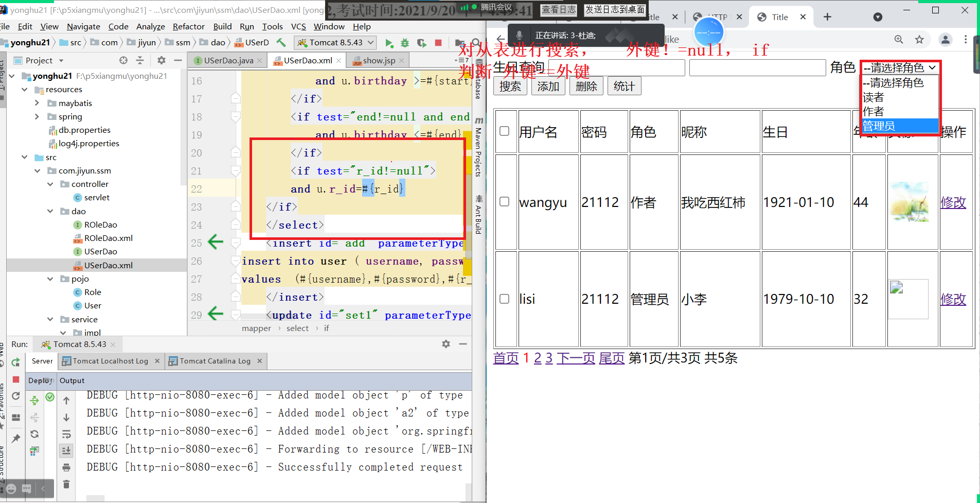Open Project panel settings gear
Viewport: 980px width, 503px height.
pyautogui.click(x=162, y=60)
